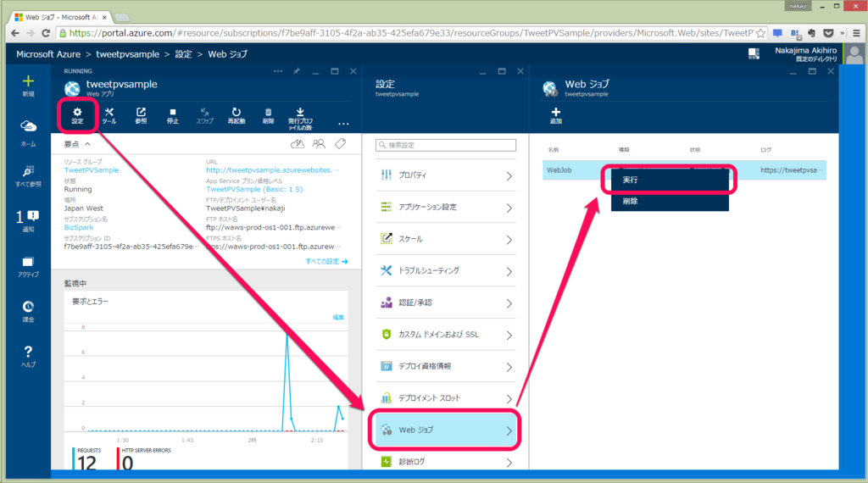This screenshot has height=483, width=868.
Task: Open TweetPVSample (Basic: 1 S) plan link
Action: 254,189
